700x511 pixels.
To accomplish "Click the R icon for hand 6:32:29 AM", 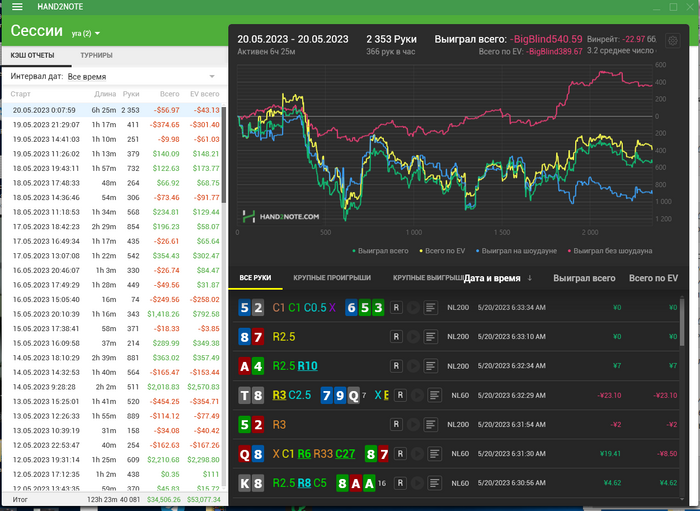I will pyautogui.click(x=400, y=395).
